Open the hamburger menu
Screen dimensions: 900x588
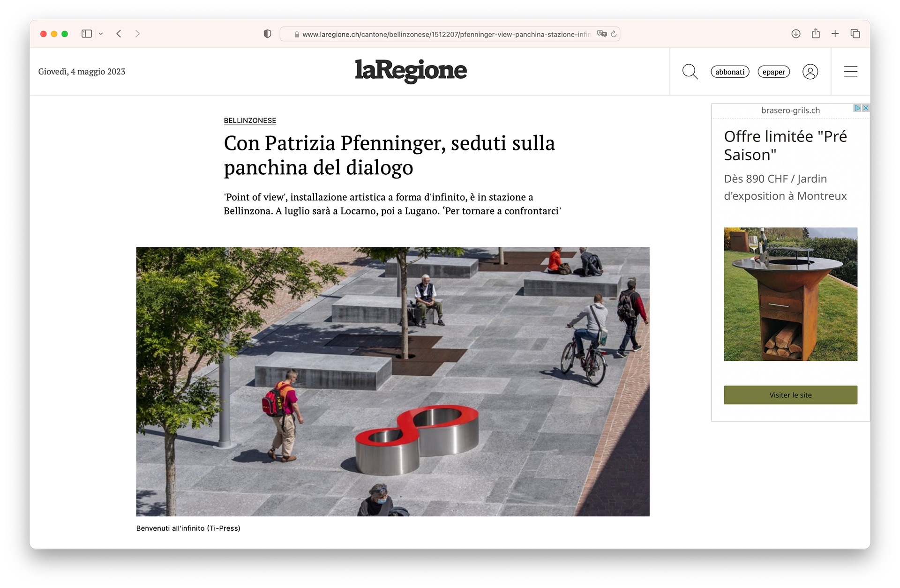click(x=851, y=72)
